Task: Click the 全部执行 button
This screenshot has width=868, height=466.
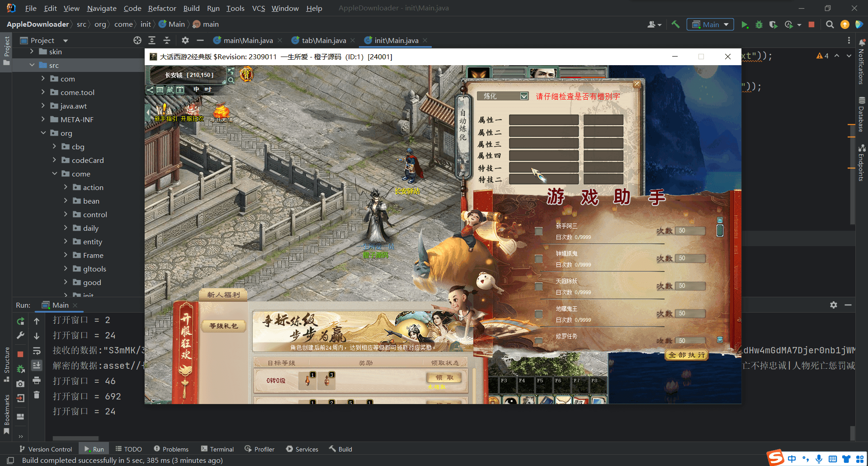Action: pos(686,355)
